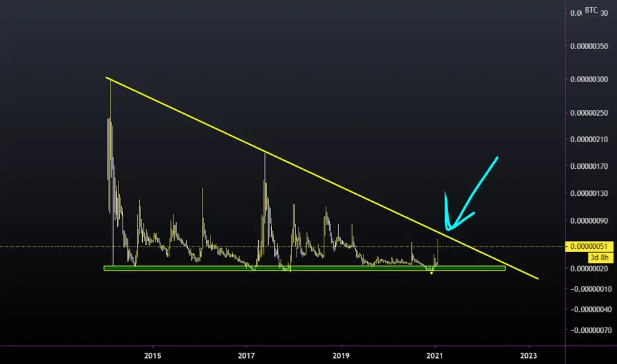Click the 0.00000250 price axis label

pyautogui.click(x=589, y=113)
